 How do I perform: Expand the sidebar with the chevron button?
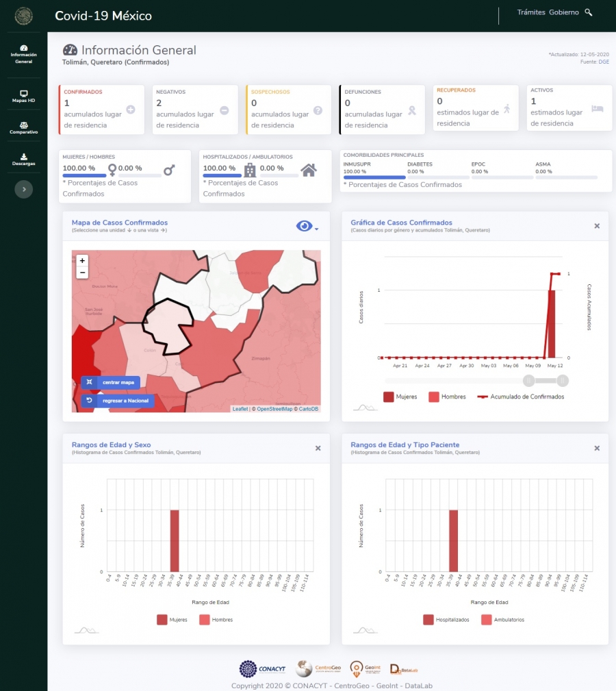point(24,189)
